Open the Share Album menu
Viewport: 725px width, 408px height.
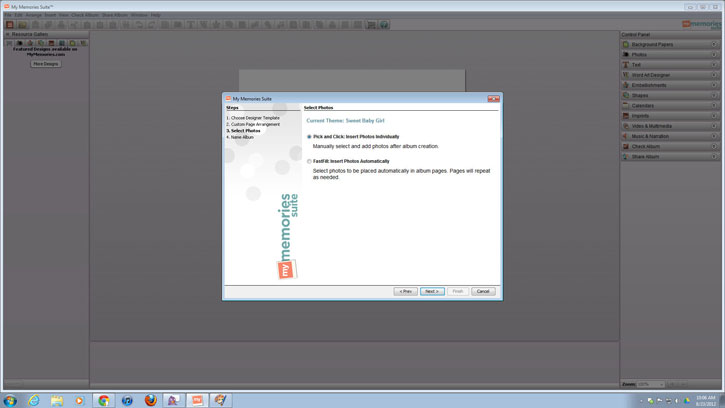[x=114, y=15]
